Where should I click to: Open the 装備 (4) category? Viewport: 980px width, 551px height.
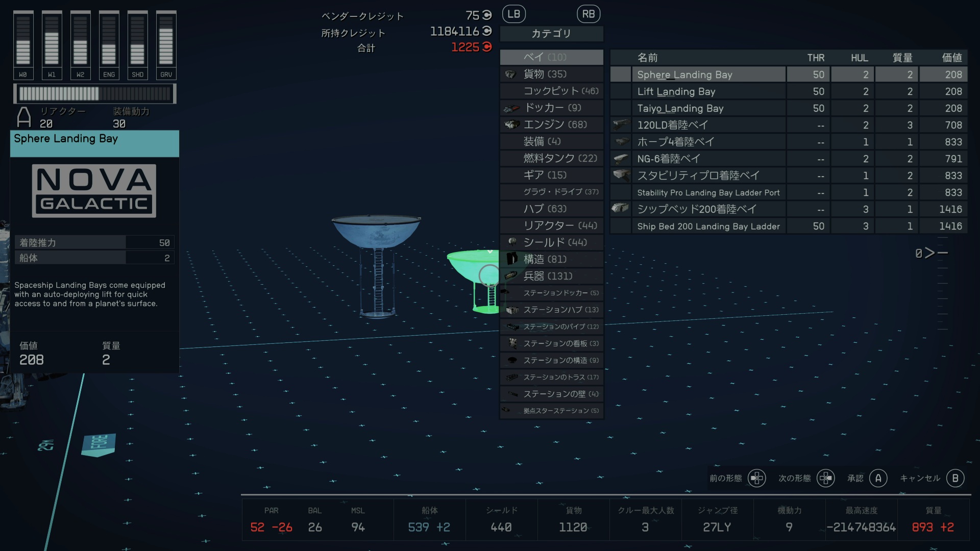[x=552, y=141]
